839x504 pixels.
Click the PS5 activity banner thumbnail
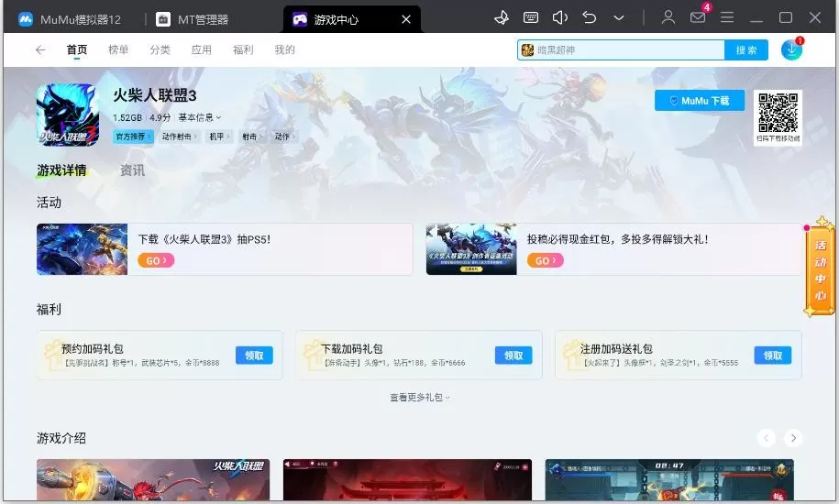click(82, 249)
